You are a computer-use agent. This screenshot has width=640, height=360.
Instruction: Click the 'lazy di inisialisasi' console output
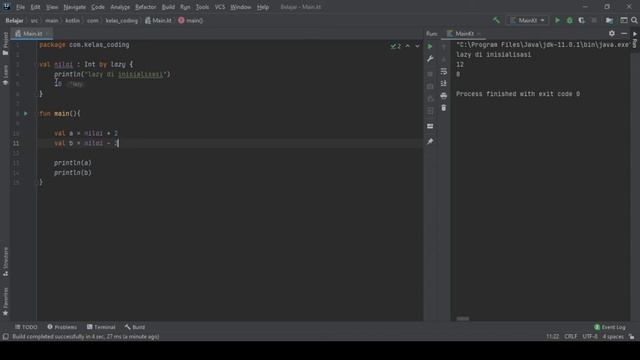click(x=493, y=55)
